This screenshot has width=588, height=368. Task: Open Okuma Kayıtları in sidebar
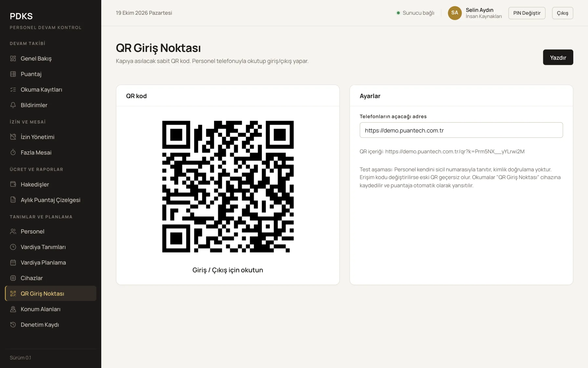click(x=51, y=90)
